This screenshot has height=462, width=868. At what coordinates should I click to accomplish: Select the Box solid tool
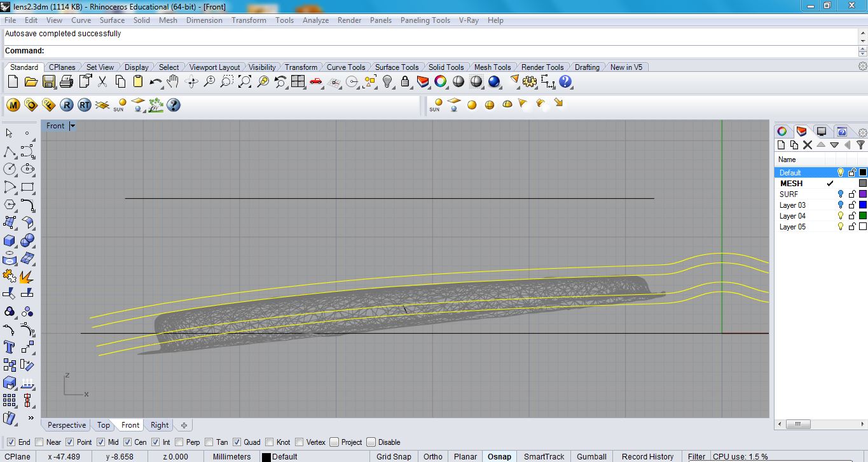point(10,240)
